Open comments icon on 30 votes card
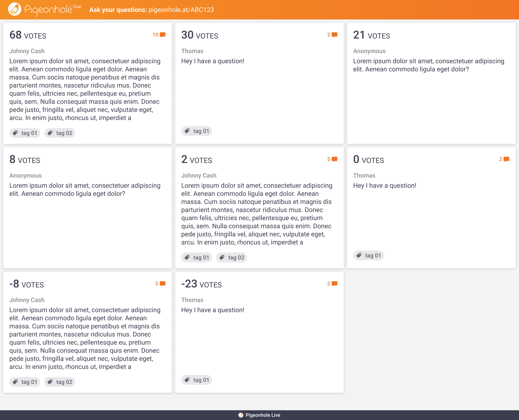 334,35
